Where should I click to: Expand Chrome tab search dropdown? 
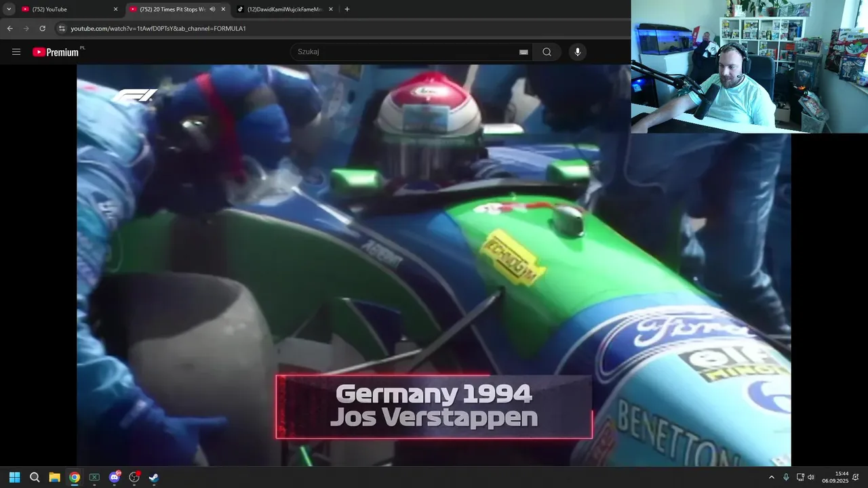click(9, 9)
